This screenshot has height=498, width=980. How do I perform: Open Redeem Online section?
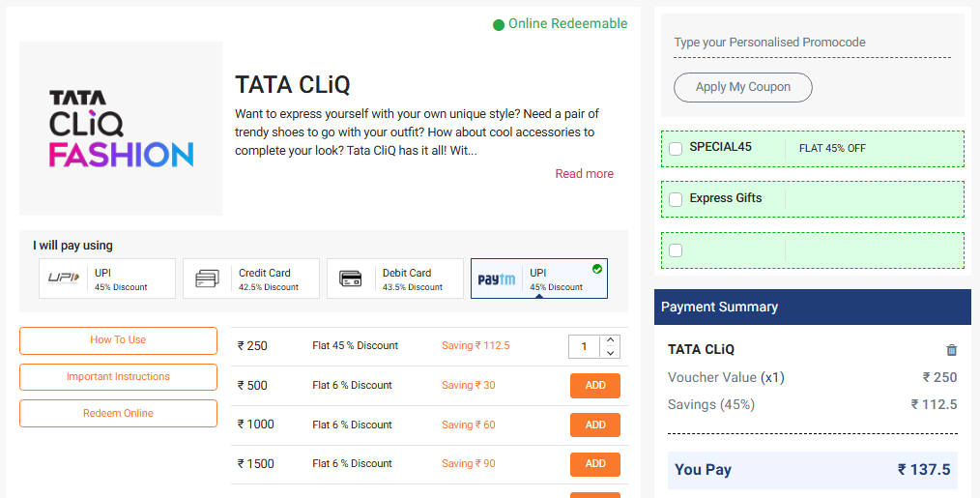coord(118,414)
